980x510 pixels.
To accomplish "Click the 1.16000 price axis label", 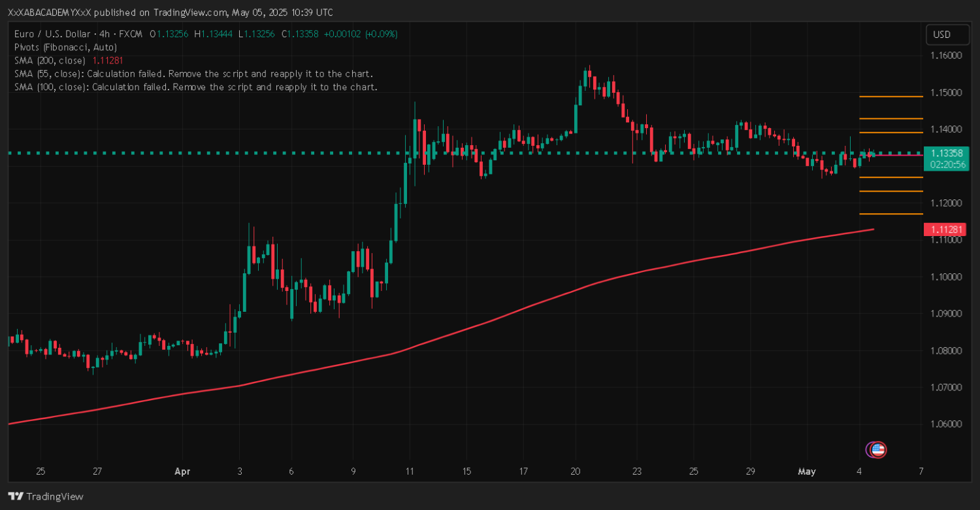I will pyautogui.click(x=945, y=56).
